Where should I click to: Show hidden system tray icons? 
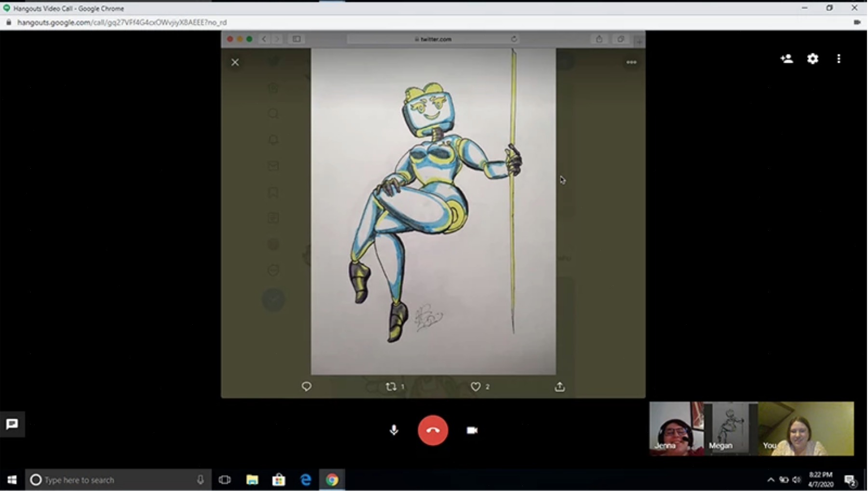coord(771,479)
